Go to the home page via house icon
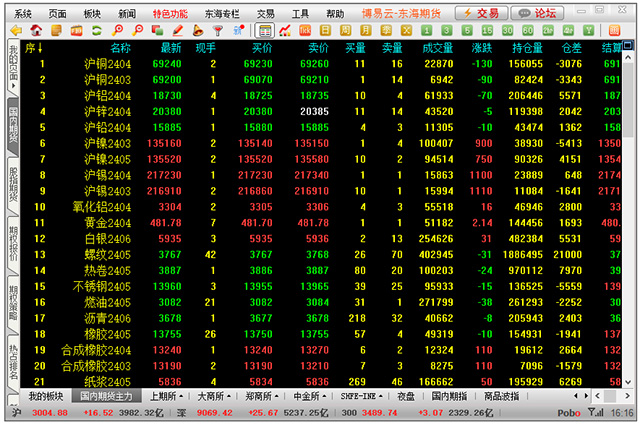 coord(36,30)
